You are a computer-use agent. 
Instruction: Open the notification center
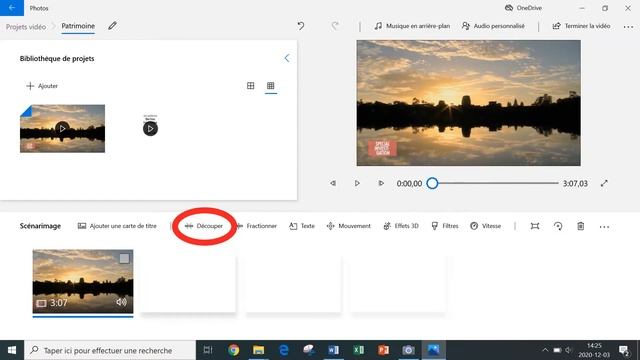[624, 350]
